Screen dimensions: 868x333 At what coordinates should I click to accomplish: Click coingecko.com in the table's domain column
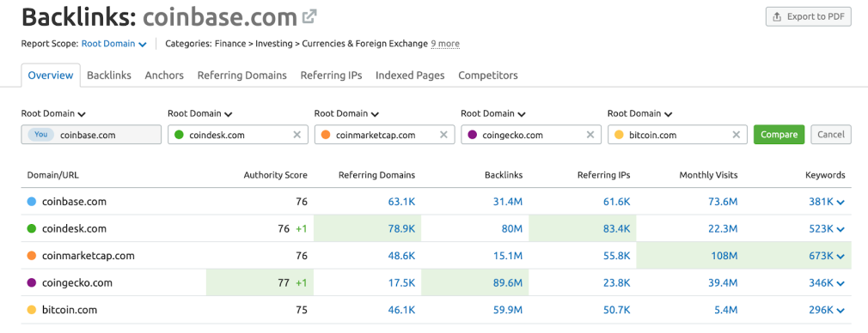[77, 282]
